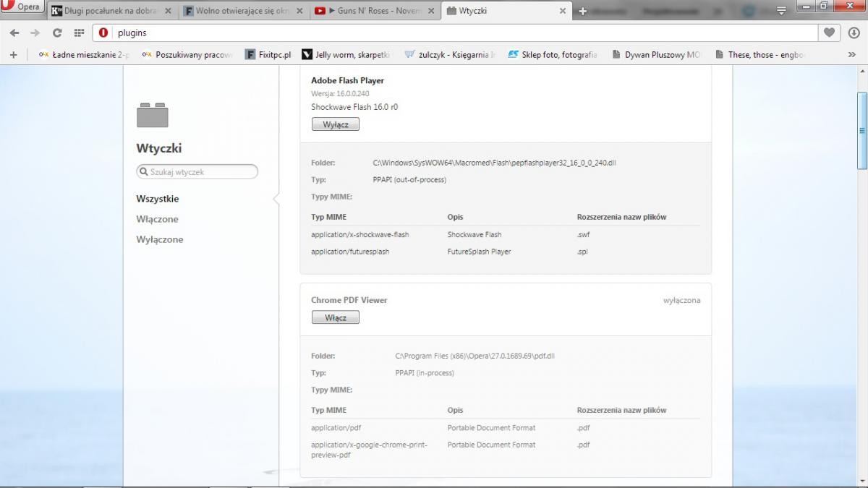Viewport: 868px width, 488px height.
Task: Click the Adobe Flash Player title
Action: pyautogui.click(x=348, y=81)
